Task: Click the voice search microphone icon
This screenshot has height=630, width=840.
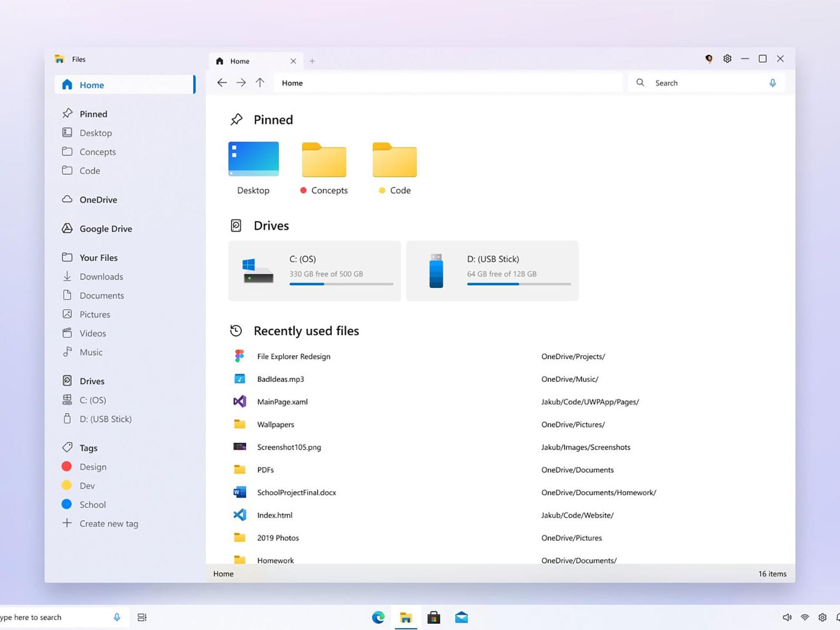Action: [x=772, y=82]
